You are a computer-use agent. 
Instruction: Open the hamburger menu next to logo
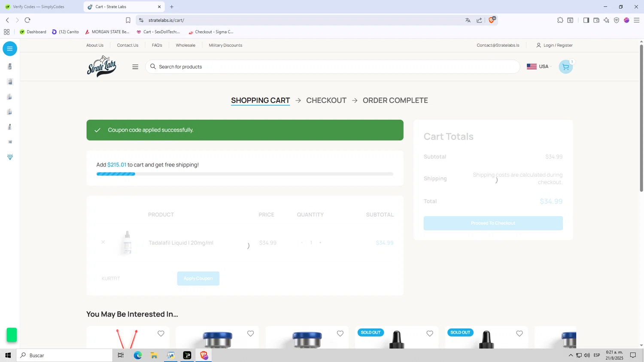click(135, 66)
